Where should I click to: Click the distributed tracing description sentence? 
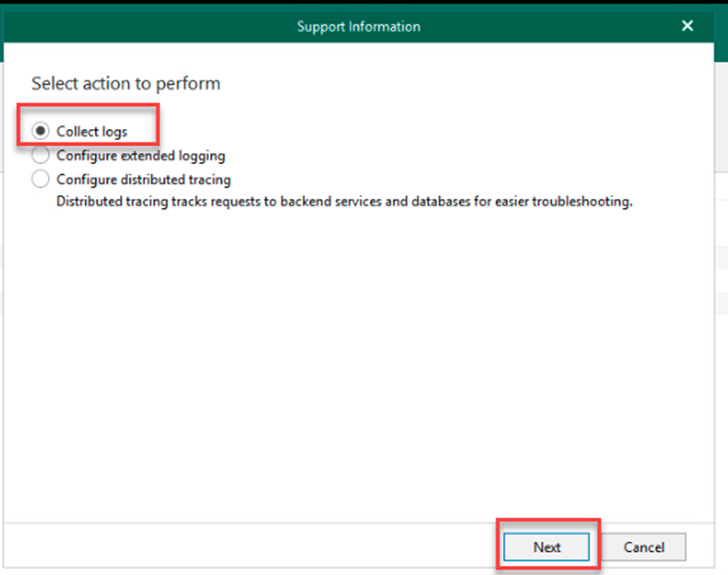[x=343, y=201]
